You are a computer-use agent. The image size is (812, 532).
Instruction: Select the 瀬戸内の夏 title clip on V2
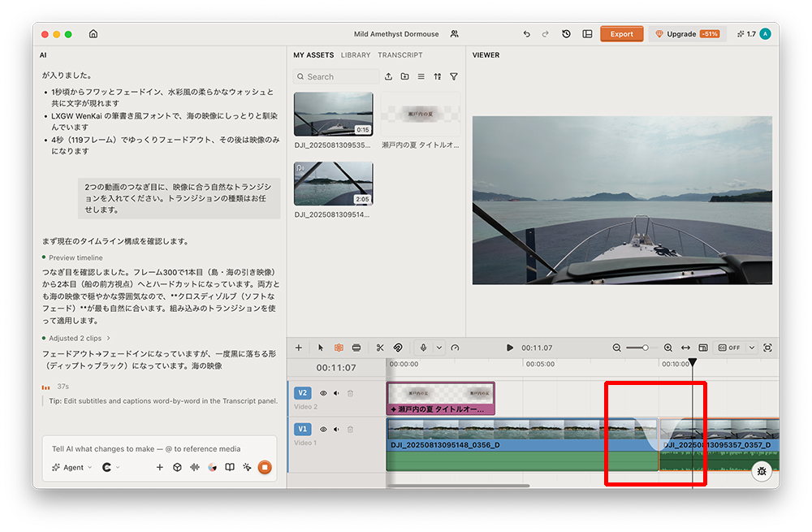(x=441, y=398)
